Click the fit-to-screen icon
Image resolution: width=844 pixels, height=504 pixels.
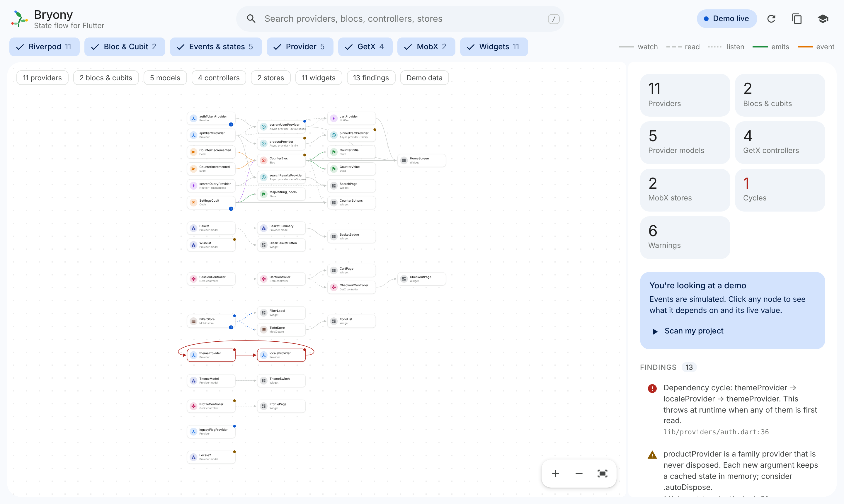(603, 474)
